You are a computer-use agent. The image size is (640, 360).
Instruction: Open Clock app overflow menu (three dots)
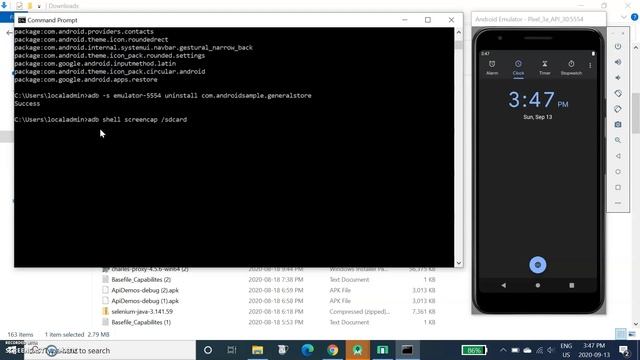coord(590,65)
